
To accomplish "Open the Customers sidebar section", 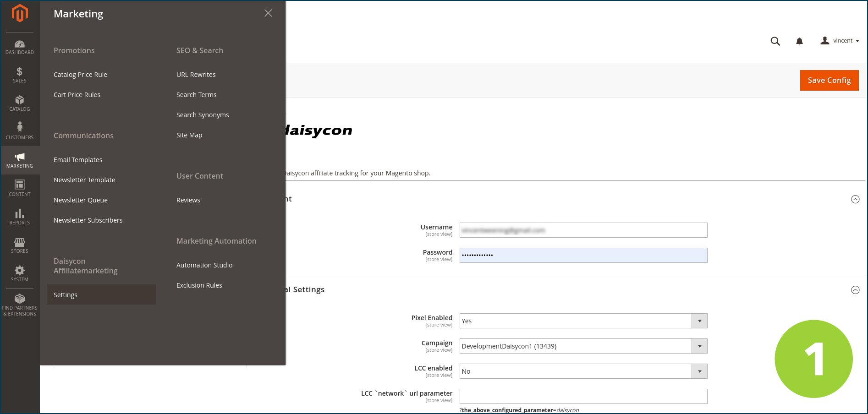I will pyautogui.click(x=20, y=132).
